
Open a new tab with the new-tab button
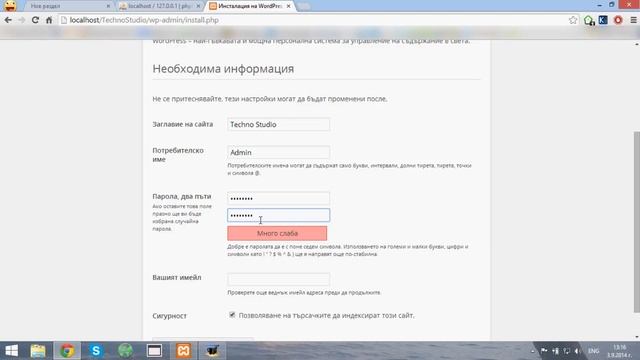coord(304,6)
